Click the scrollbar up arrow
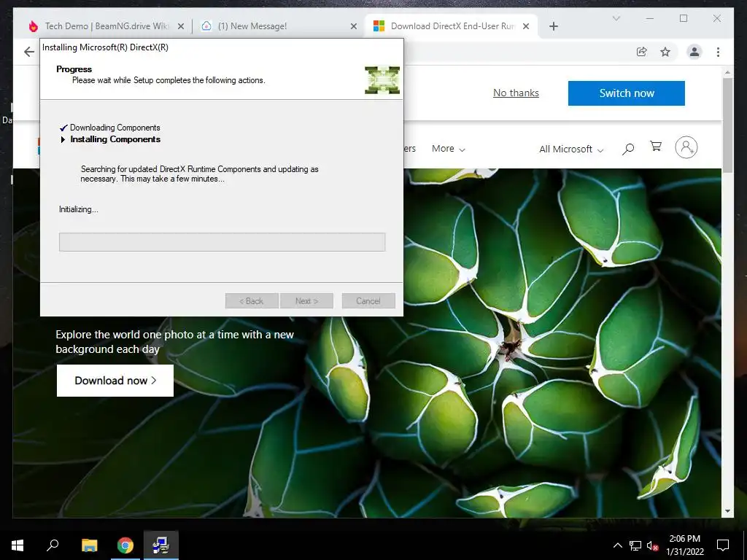 727,72
